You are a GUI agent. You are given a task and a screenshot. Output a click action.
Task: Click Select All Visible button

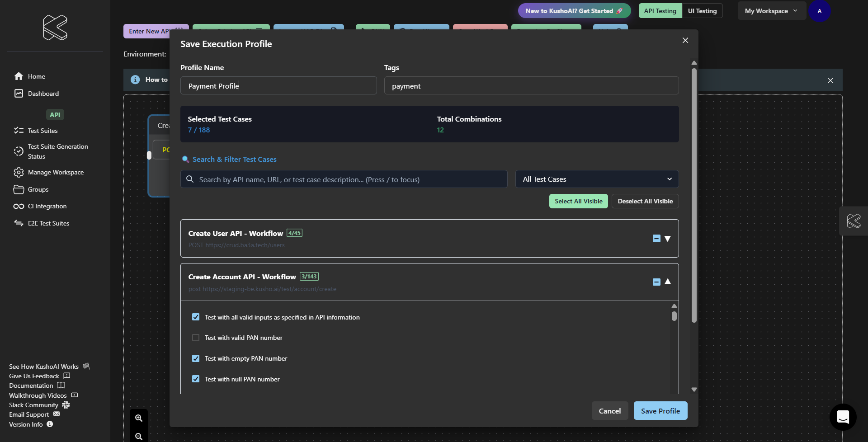pyautogui.click(x=578, y=201)
